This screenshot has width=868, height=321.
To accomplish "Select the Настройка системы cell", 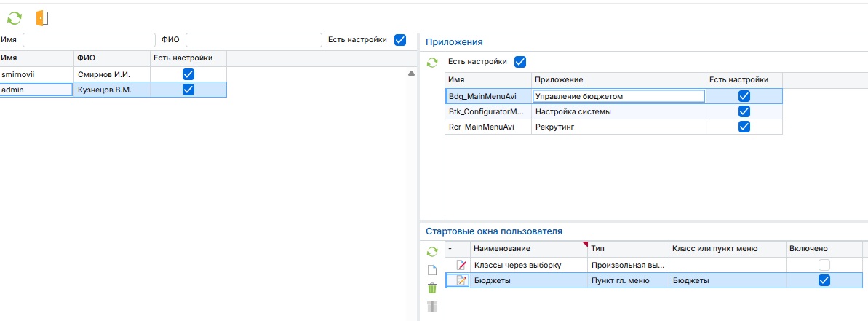I will (x=619, y=111).
